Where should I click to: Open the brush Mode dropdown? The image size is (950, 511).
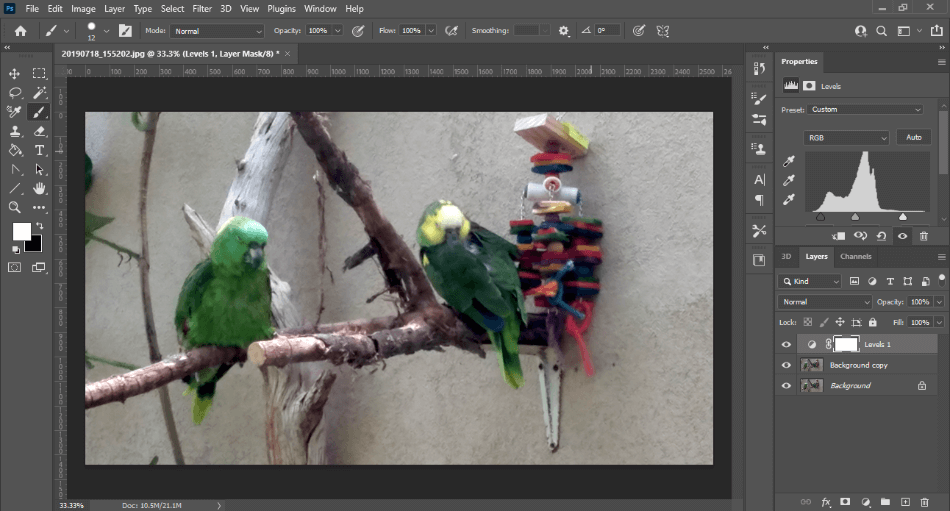[218, 31]
